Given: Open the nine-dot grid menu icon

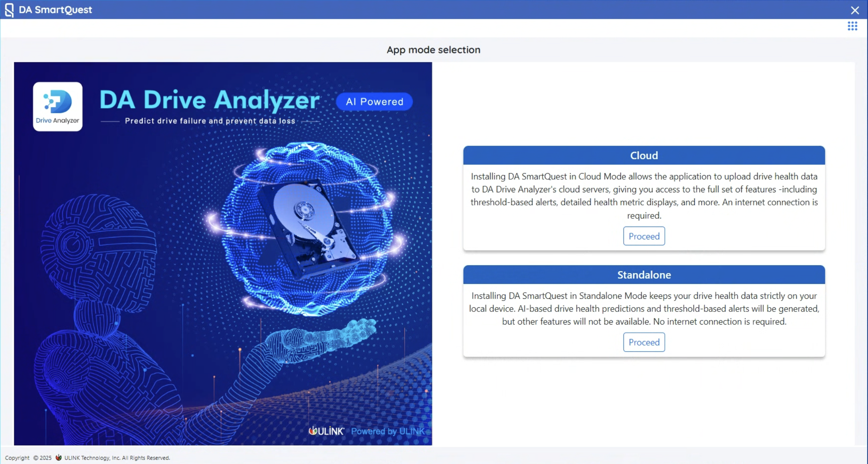Looking at the screenshot, I should coord(852,26).
